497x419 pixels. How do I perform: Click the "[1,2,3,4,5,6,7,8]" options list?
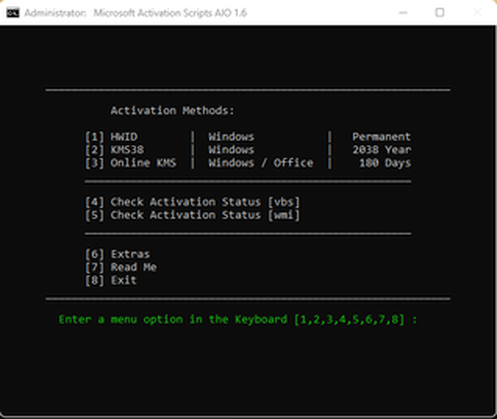point(349,319)
